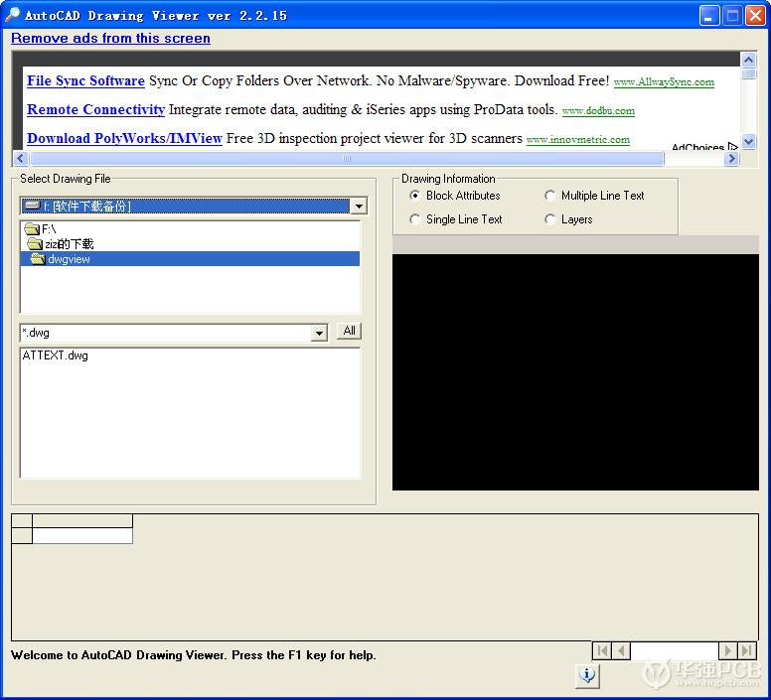Click the Remove ads from this screen link
The image size is (771, 700).
pyautogui.click(x=110, y=39)
